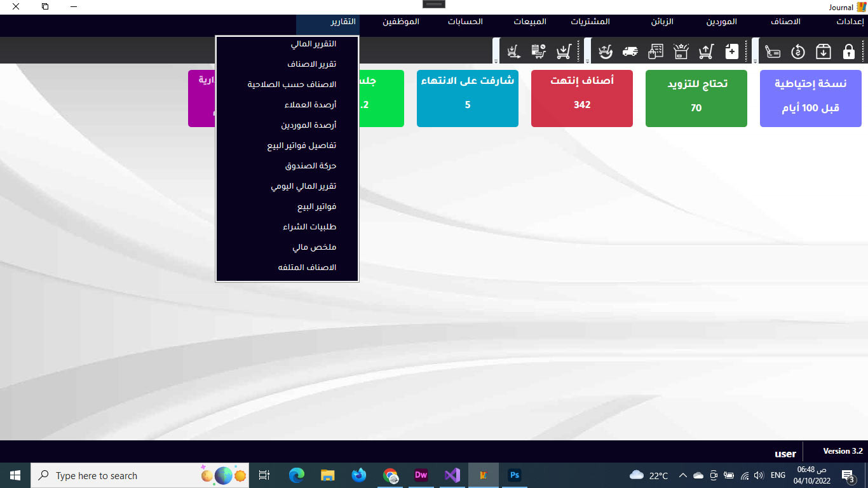Open the أصناف إنتهت dashboard card
Image resolution: width=868 pixels, height=488 pixels.
[x=581, y=98]
